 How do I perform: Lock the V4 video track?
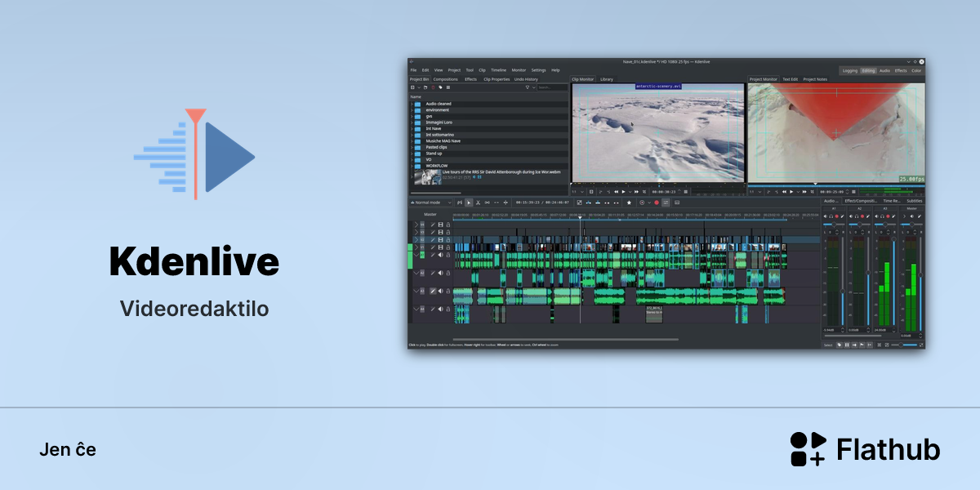448,225
